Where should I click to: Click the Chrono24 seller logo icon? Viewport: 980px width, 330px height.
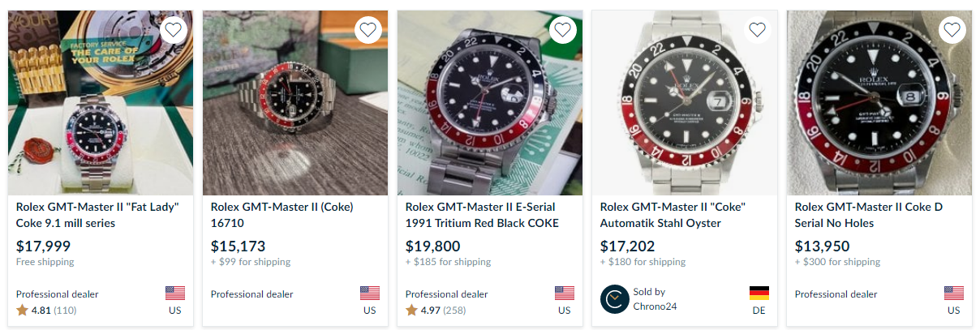pos(614,299)
